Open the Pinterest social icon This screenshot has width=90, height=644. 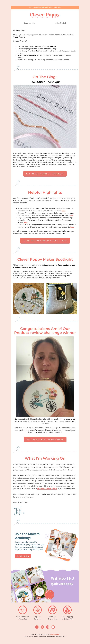tap(48, 627)
